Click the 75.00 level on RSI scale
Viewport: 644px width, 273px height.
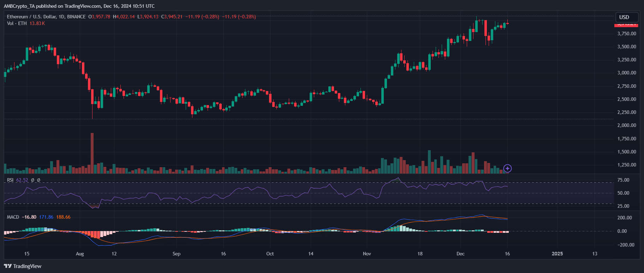point(623,180)
